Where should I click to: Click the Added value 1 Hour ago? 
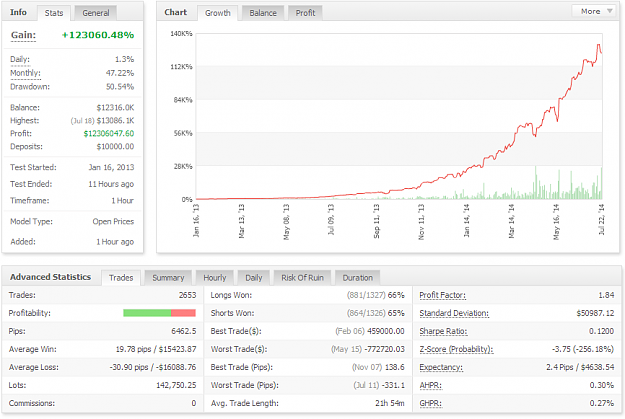(115, 242)
